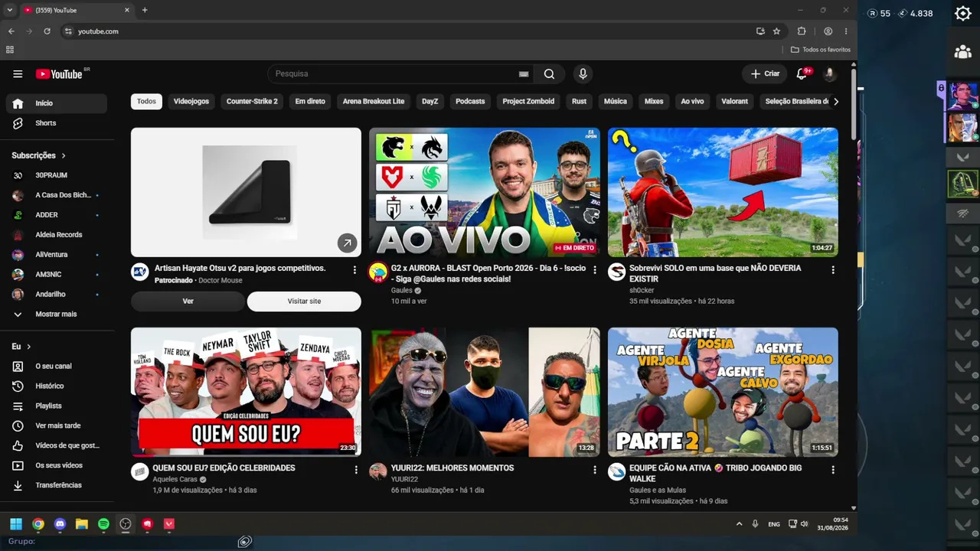Open the sh0cker channel avatar

[617, 272]
